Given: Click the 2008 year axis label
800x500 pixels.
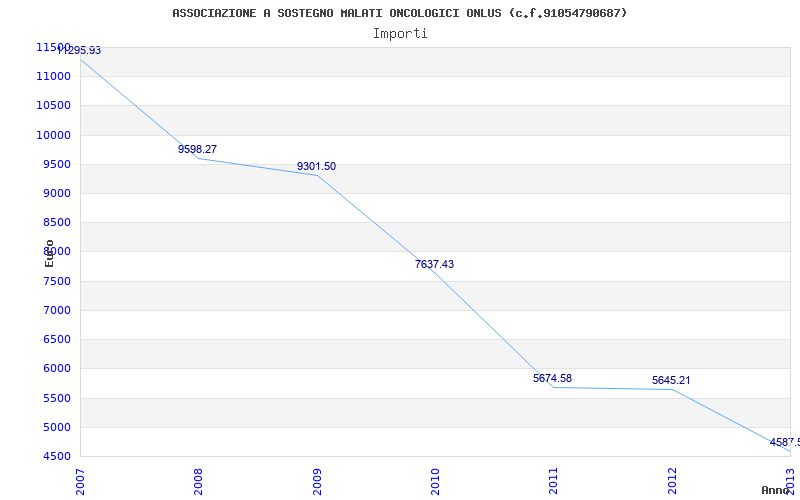Looking at the screenshot, I should (x=198, y=481).
